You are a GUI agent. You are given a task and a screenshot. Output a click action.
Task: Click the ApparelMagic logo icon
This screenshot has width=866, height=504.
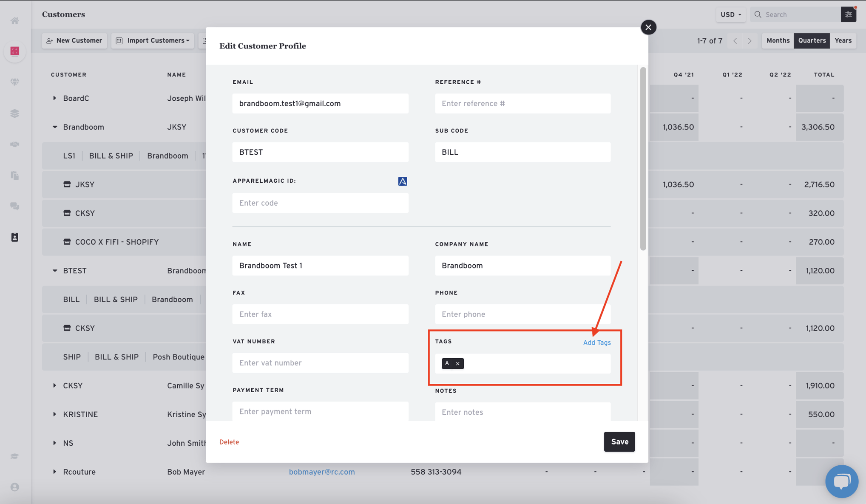tap(402, 181)
